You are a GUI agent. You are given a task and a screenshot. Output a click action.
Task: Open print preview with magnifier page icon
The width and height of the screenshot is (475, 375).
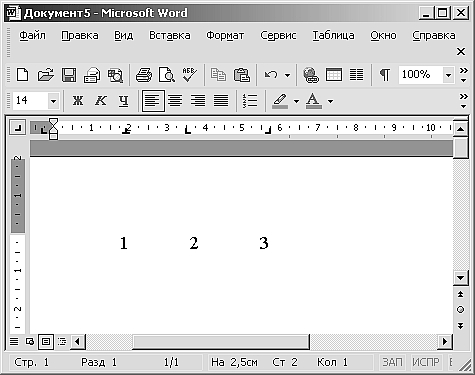click(x=166, y=75)
